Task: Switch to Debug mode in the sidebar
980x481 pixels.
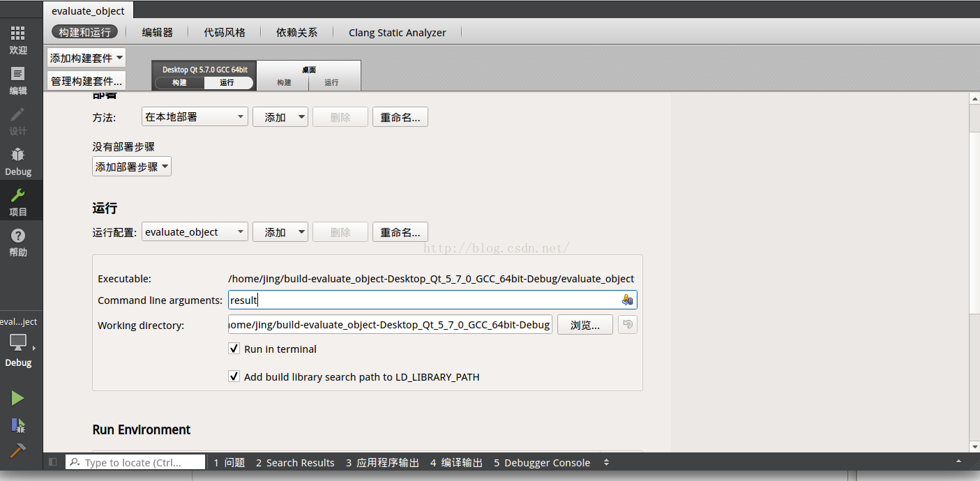Action: pyautogui.click(x=18, y=162)
